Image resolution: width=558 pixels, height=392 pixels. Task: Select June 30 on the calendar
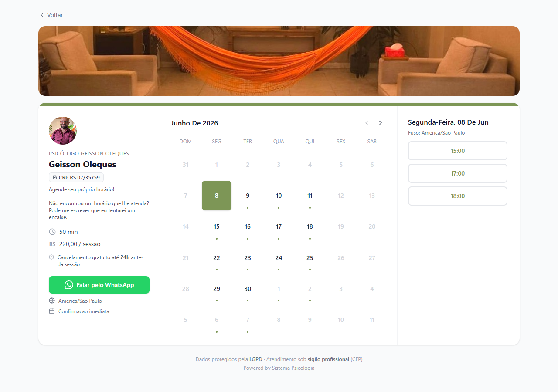click(x=248, y=289)
